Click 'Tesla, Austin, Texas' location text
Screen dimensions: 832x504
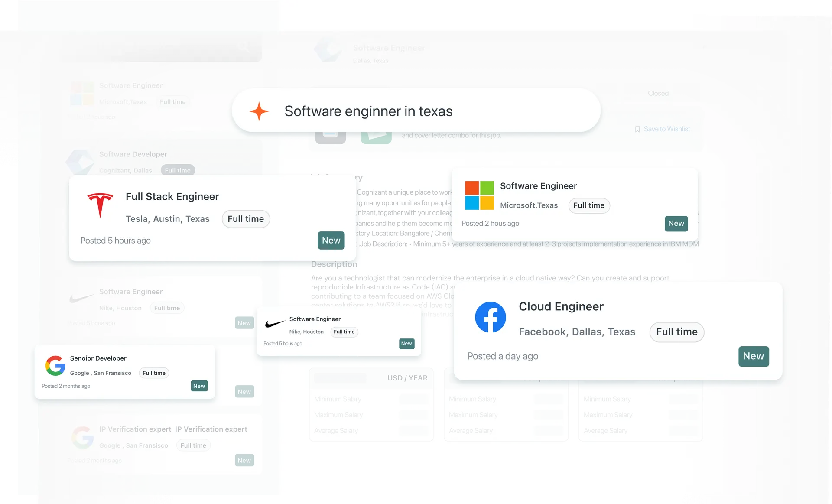tap(168, 219)
